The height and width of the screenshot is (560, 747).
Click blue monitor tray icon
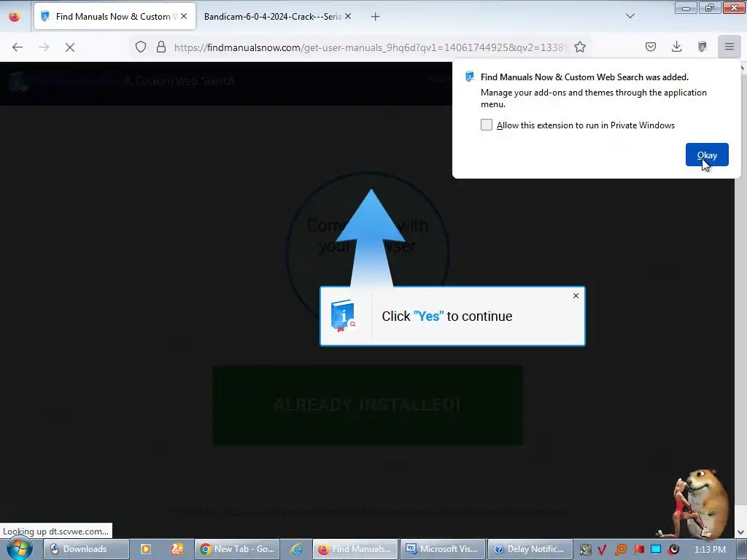[656, 550]
